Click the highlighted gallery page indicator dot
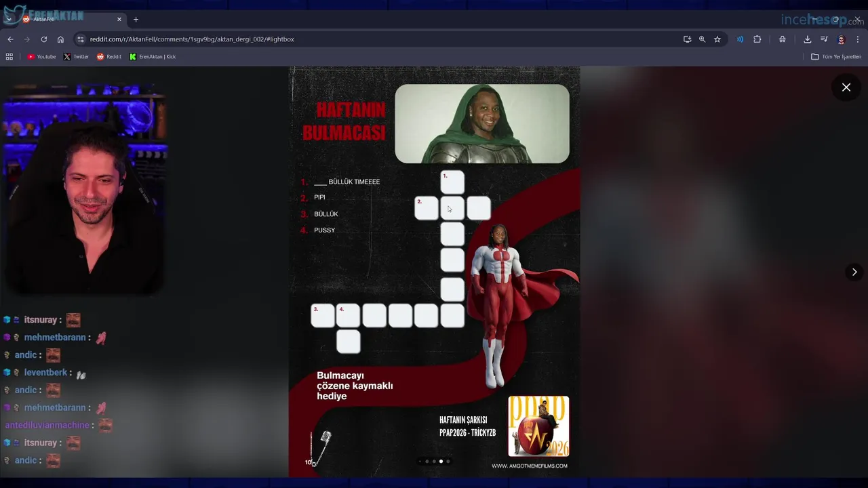Screen dimensions: 868x488 (x=441, y=462)
